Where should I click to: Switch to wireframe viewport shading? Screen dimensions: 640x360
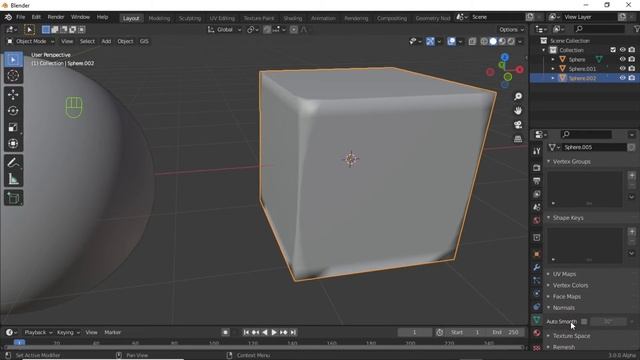[x=484, y=42]
